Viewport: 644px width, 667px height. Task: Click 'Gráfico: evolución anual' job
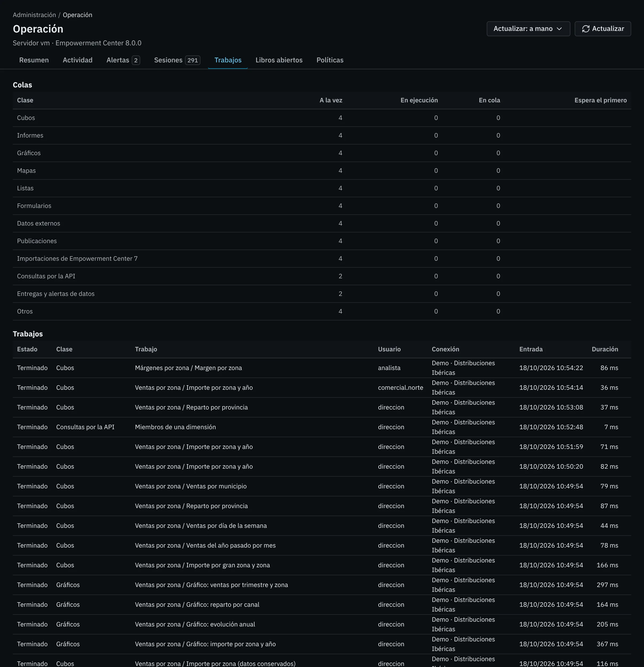pos(195,624)
